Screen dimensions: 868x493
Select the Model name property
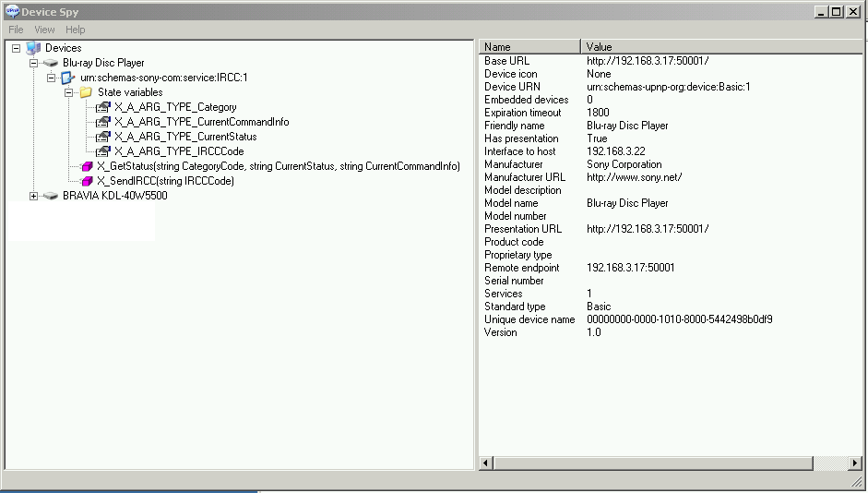[511, 203]
